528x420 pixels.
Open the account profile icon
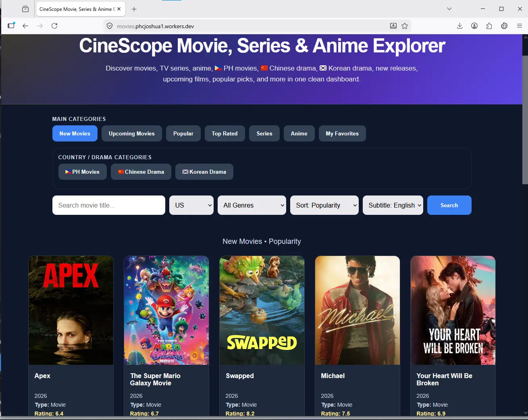coord(474,26)
